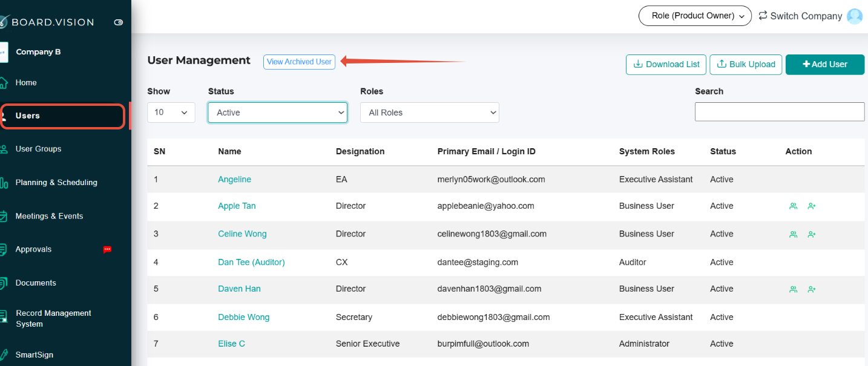Image resolution: width=868 pixels, height=366 pixels.
Task: Click Switch Company at the top
Action: coord(800,16)
